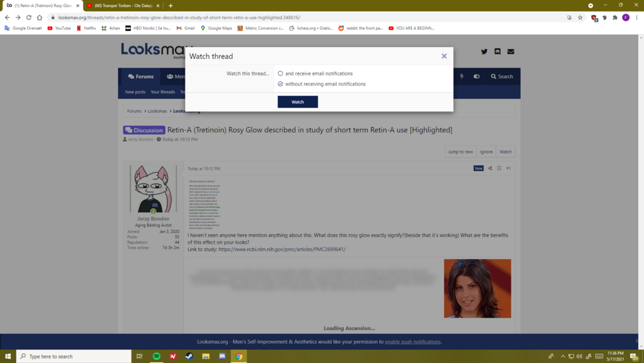Image resolution: width=644 pixels, height=363 pixels.
Task: Close the YouTube browser tab
Action: coord(158,6)
